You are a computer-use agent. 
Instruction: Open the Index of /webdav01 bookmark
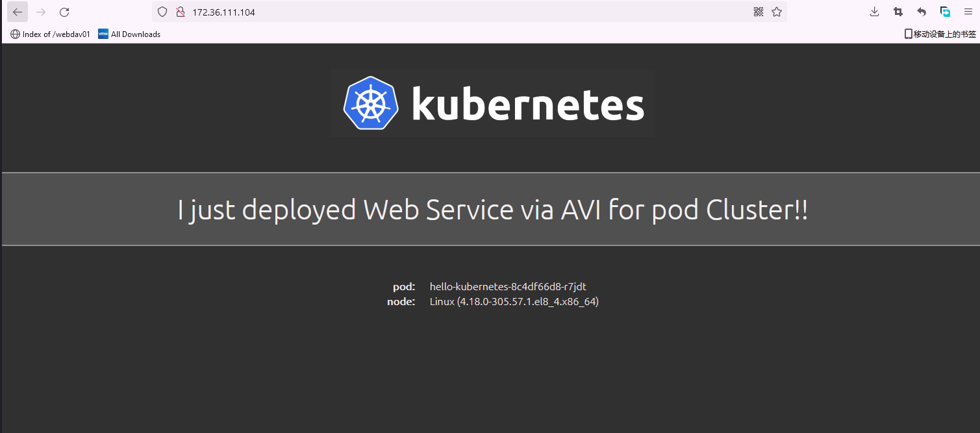[50, 34]
